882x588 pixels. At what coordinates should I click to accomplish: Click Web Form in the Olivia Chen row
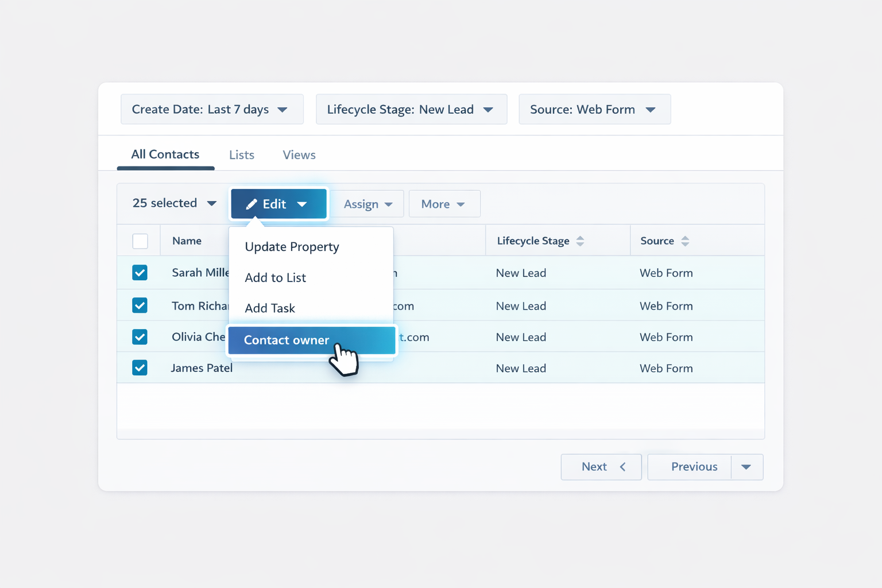[667, 337]
